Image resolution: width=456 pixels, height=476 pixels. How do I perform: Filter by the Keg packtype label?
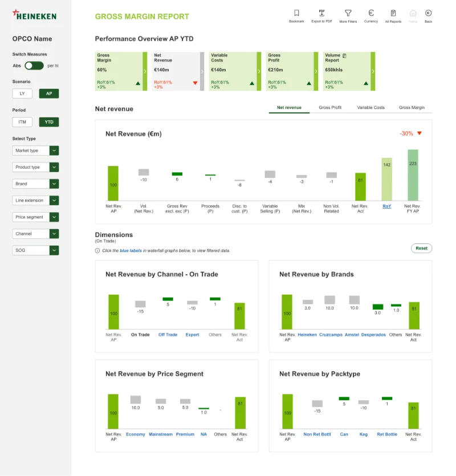point(364,434)
